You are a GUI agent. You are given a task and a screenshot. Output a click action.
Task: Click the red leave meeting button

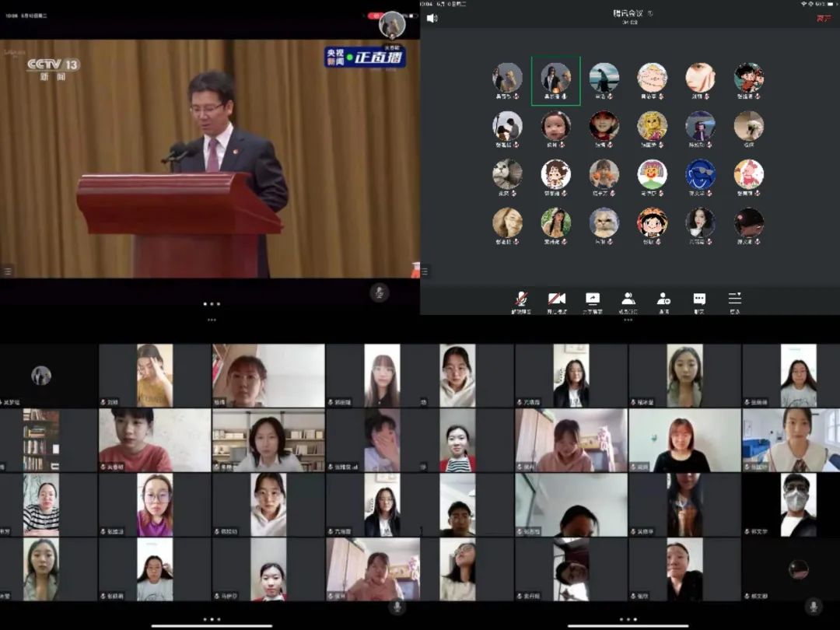pyautogui.click(x=824, y=18)
